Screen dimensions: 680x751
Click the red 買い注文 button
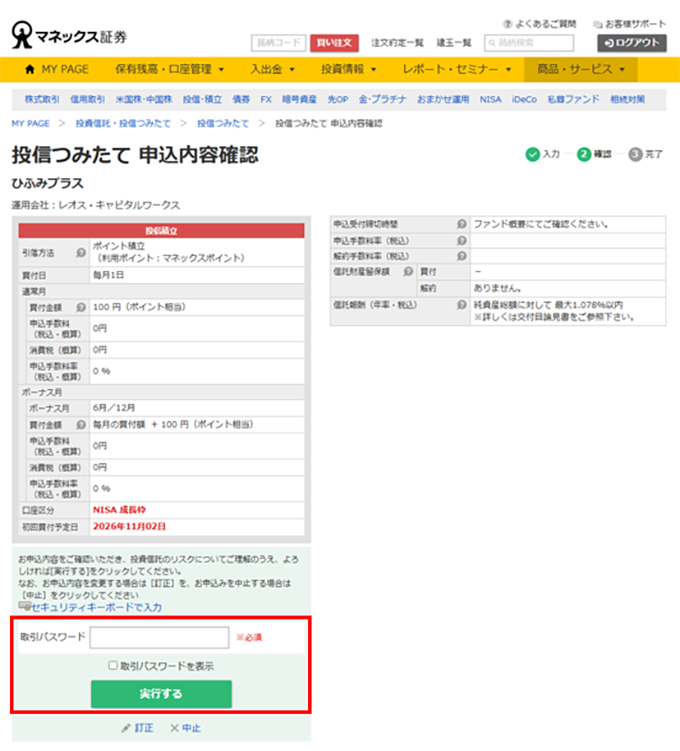(334, 43)
